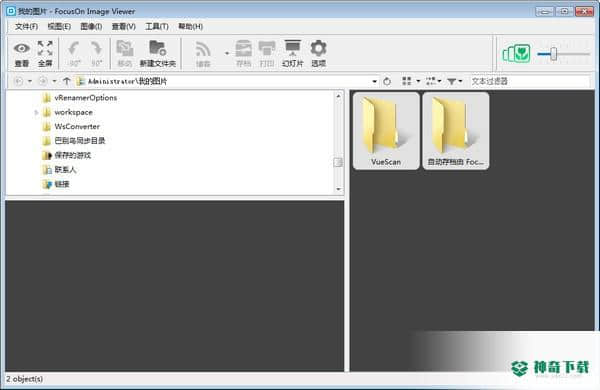Switch to 全屏 fullscreen mode

(45, 54)
